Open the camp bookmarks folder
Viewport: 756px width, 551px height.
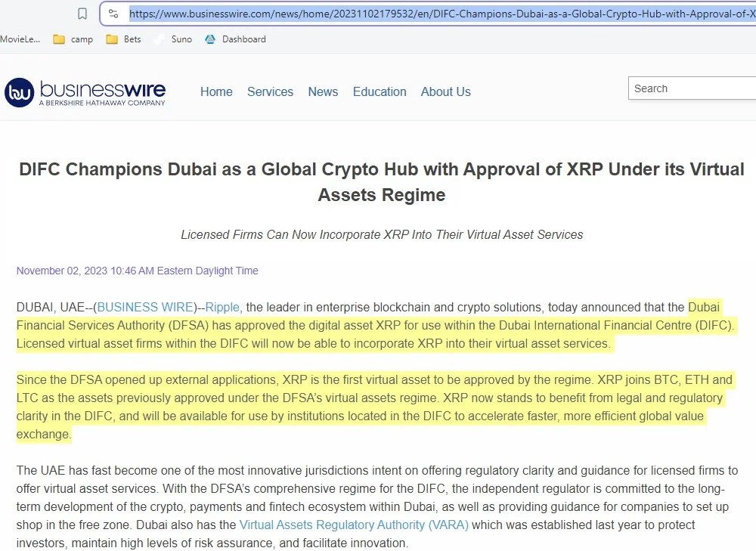coord(73,39)
